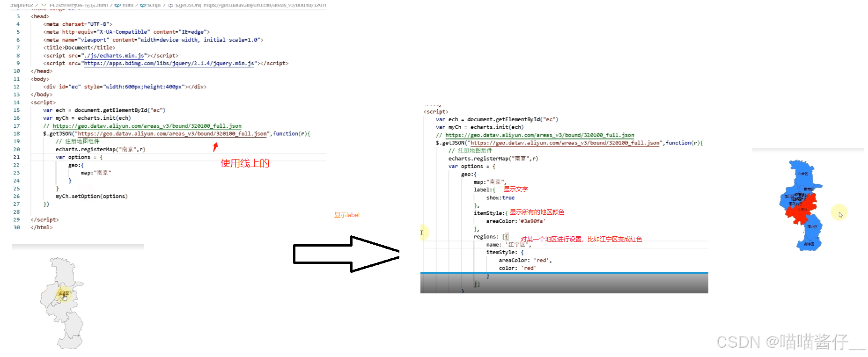Click the '显示所有的地区颜色' annotation
Viewport: 868px width, 357px height.
(x=537, y=212)
